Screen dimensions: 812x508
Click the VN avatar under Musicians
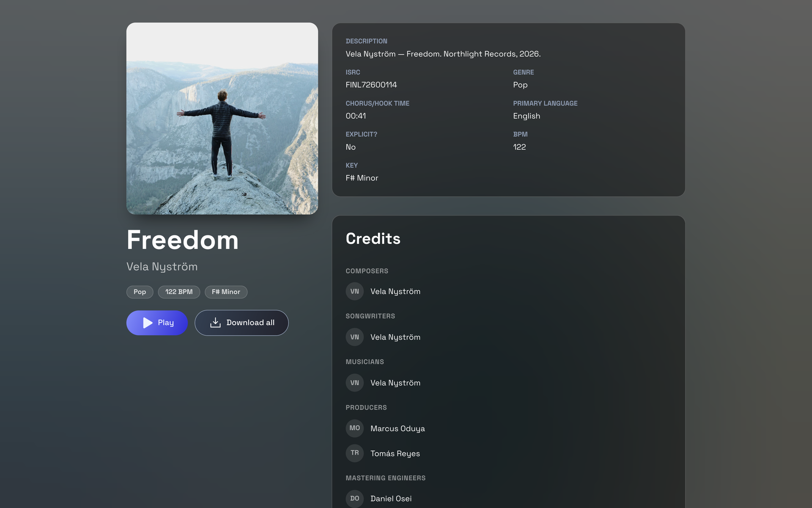coord(354,383)
